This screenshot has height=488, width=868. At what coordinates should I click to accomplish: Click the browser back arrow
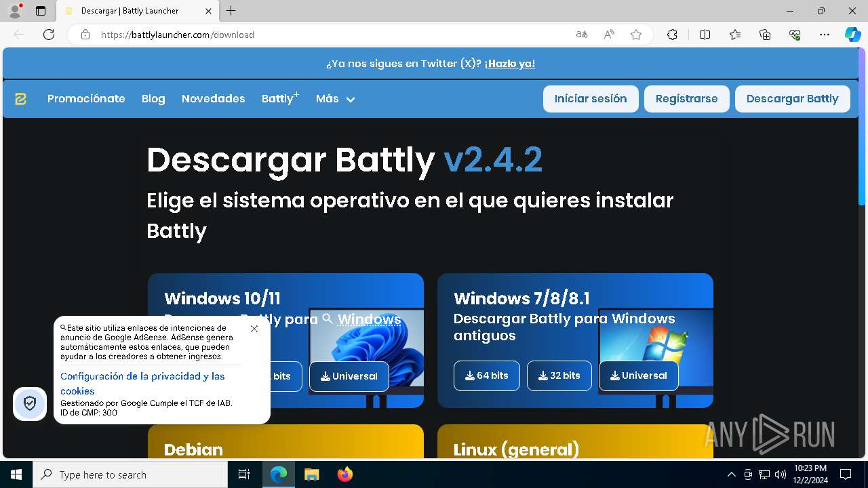point(19,35)
